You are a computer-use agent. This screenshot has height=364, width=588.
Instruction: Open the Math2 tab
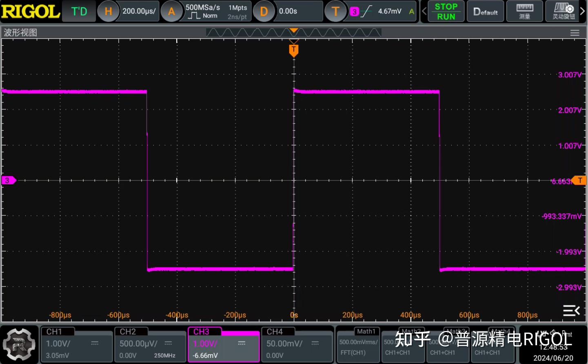pyautogui.click(x=411, y=331)
